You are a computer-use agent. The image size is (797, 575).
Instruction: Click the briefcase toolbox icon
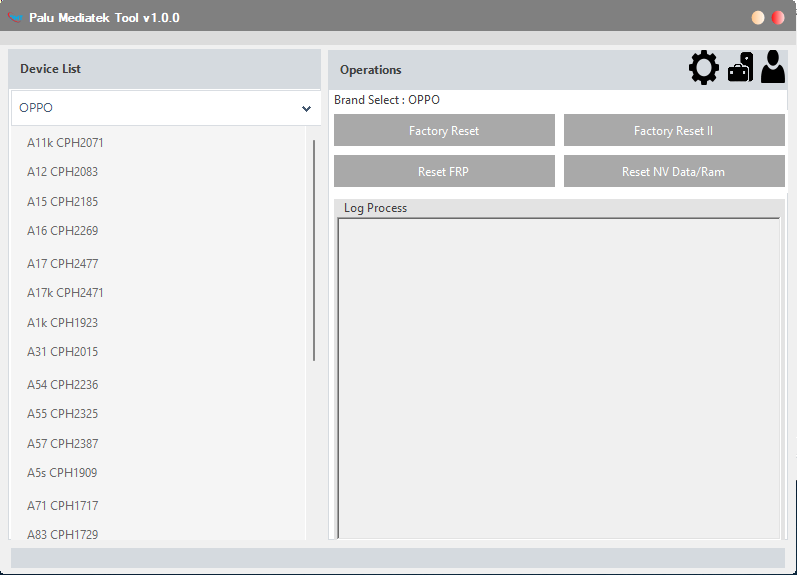point(740,68)
